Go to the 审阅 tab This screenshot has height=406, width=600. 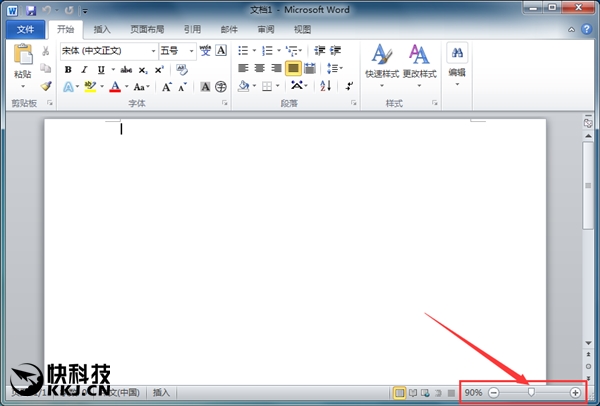[266, 29]
